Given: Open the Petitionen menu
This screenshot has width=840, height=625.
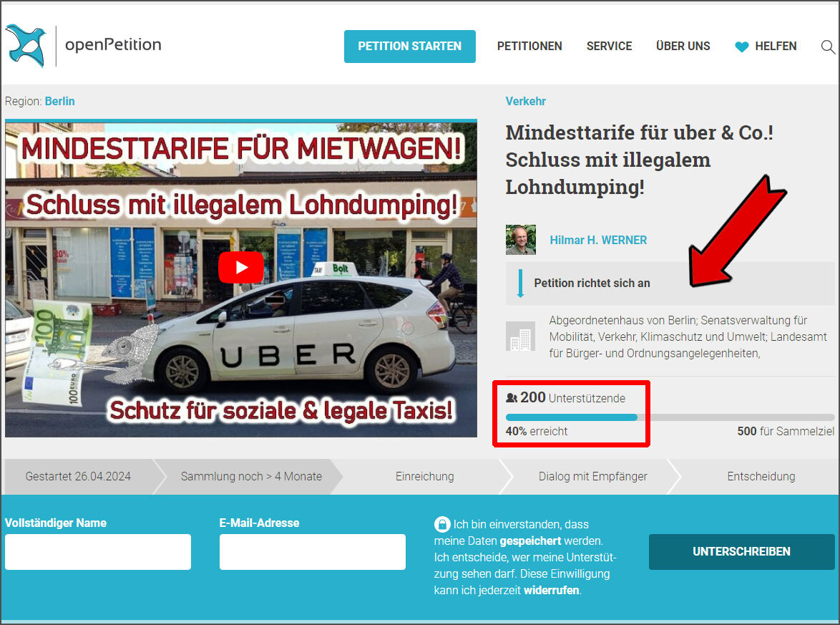Looking at the screenshot, I should coord(529,46).
